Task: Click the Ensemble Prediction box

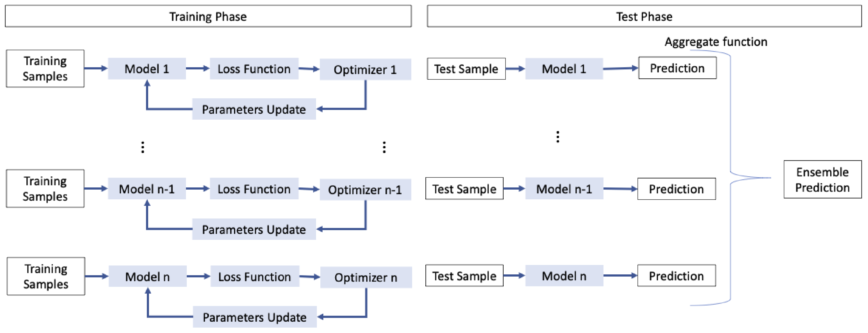Action: [x=822, y=179]
